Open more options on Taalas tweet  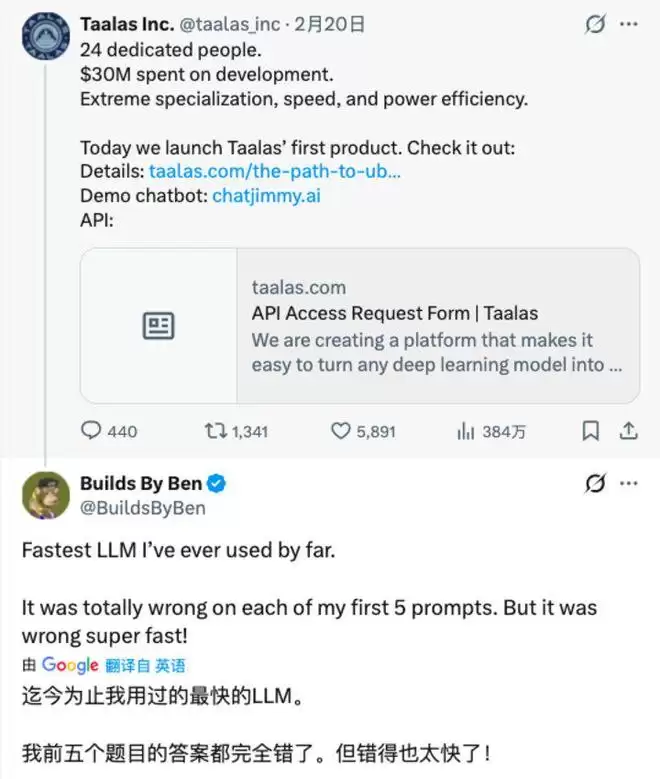pos(628,24)
